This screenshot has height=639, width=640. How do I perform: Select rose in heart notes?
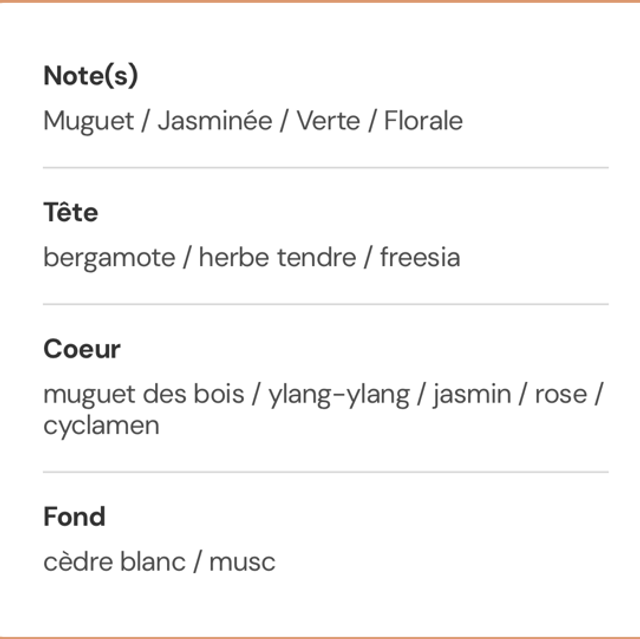(560, 394)
